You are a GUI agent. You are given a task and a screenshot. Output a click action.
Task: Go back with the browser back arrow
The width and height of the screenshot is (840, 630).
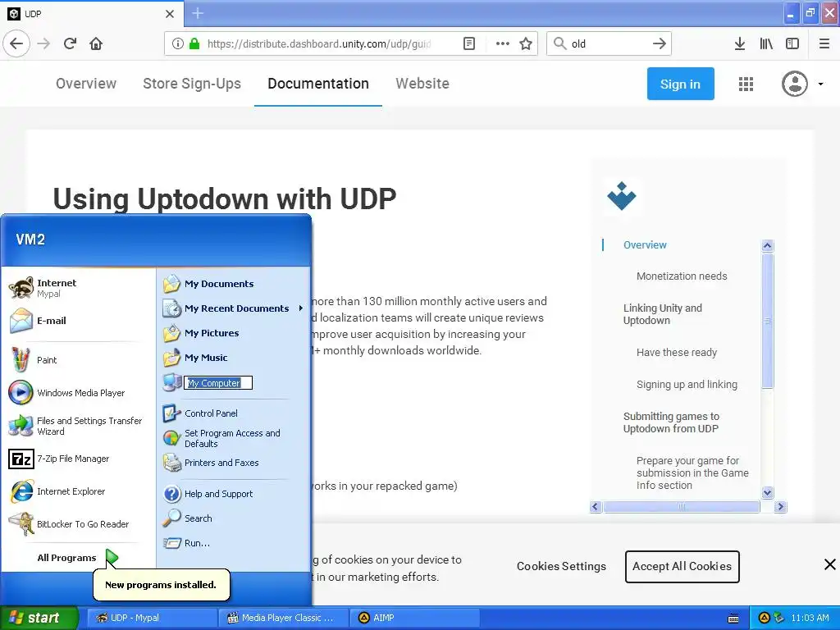(16, 43)
